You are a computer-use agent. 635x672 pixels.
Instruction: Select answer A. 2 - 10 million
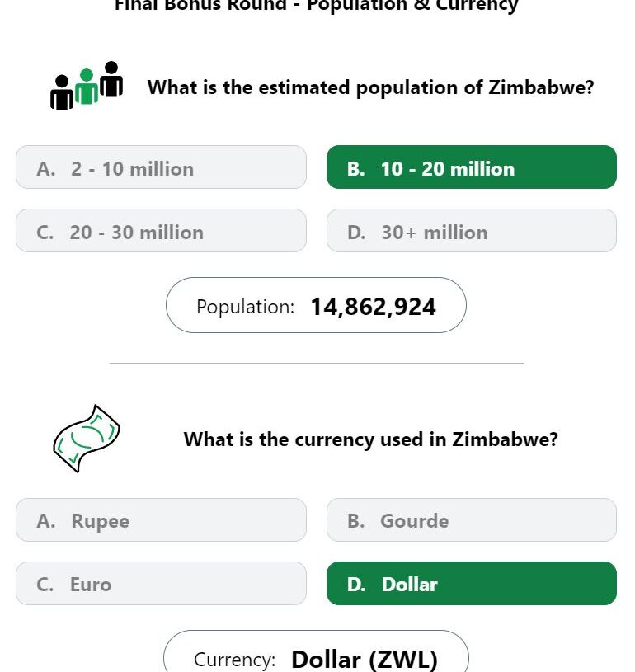[x=161, y=167]
